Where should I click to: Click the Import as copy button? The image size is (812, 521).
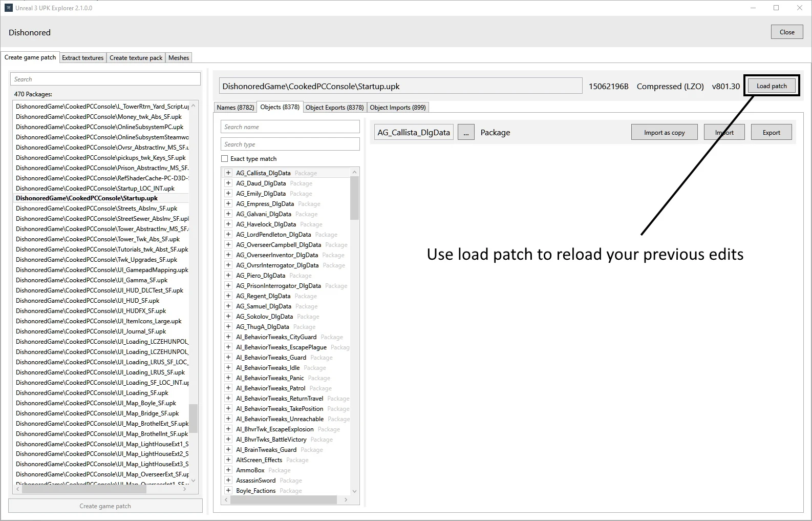click(x=664, y=133)
